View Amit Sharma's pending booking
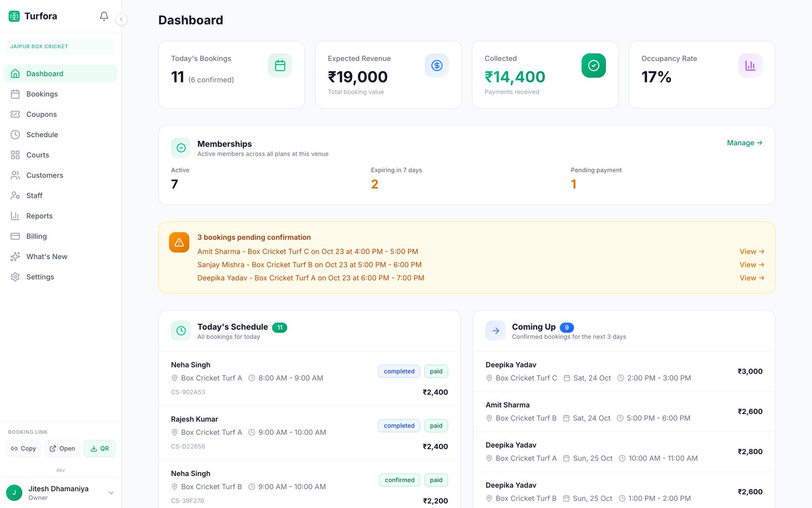This screenshot has height=508, width=812. pyautogui.click(x=752, y=251)
